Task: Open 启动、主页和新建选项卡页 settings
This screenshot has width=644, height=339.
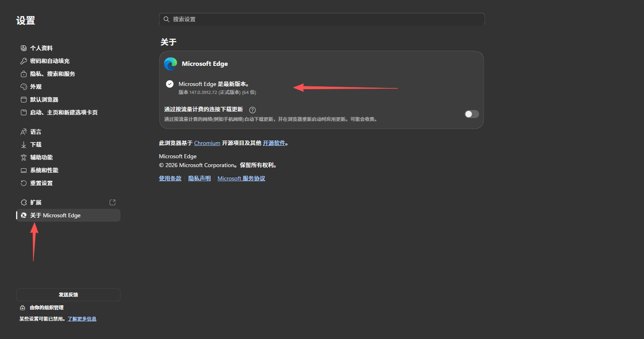Action: tap(63, 112)
